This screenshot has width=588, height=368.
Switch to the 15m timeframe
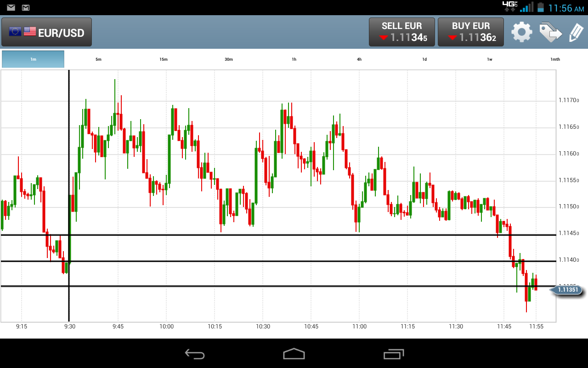pos(164,59)
